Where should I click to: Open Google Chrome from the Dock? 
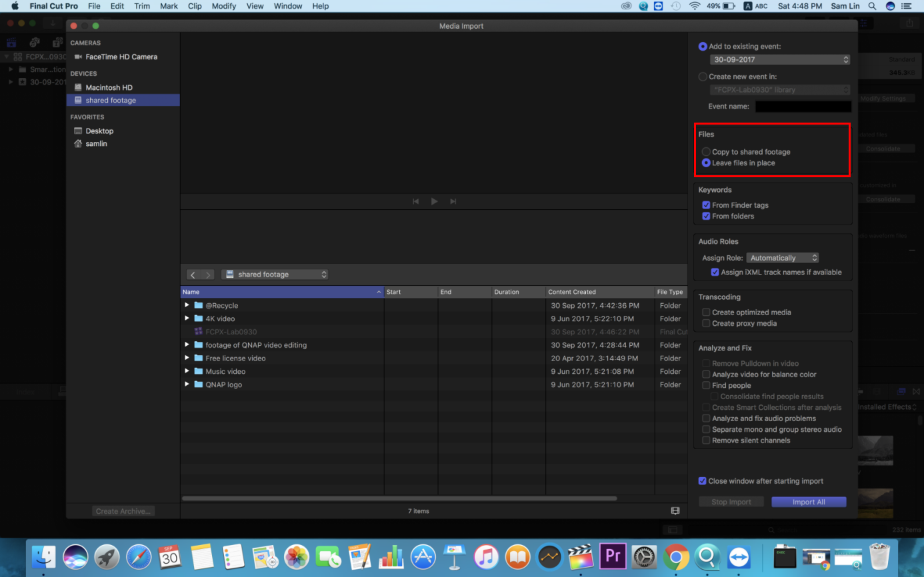pyautogui.click(x=675, y=556)
